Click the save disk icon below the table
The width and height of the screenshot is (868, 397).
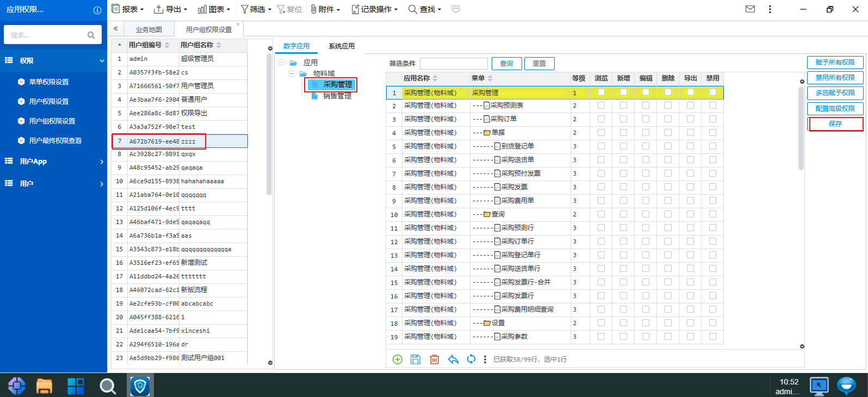(x=416, y=359)
